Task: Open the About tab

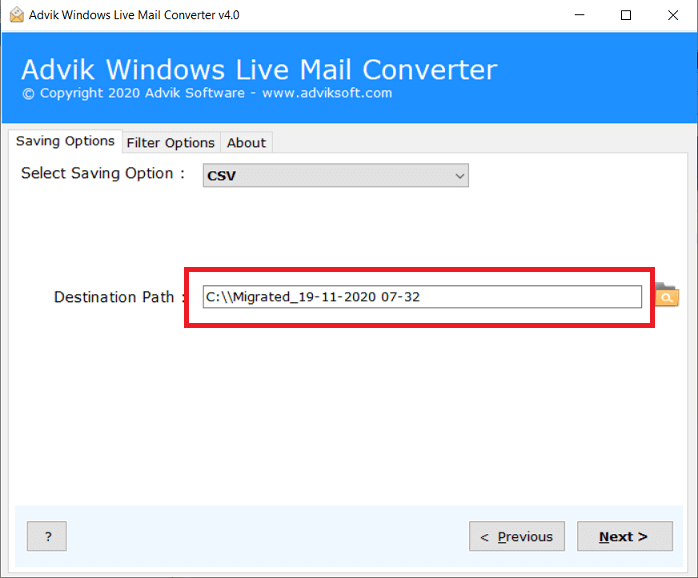Action: [246, 142]
